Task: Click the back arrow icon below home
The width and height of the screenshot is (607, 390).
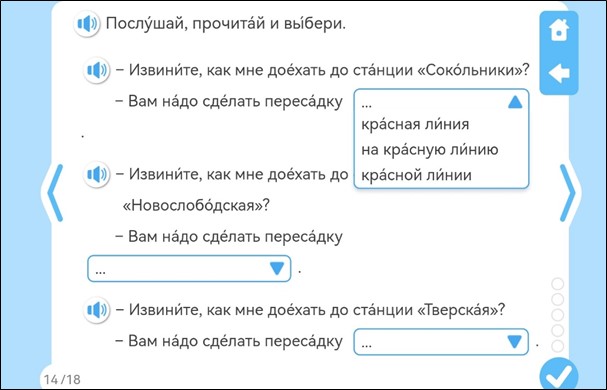Action: click(x=559, y=73)
